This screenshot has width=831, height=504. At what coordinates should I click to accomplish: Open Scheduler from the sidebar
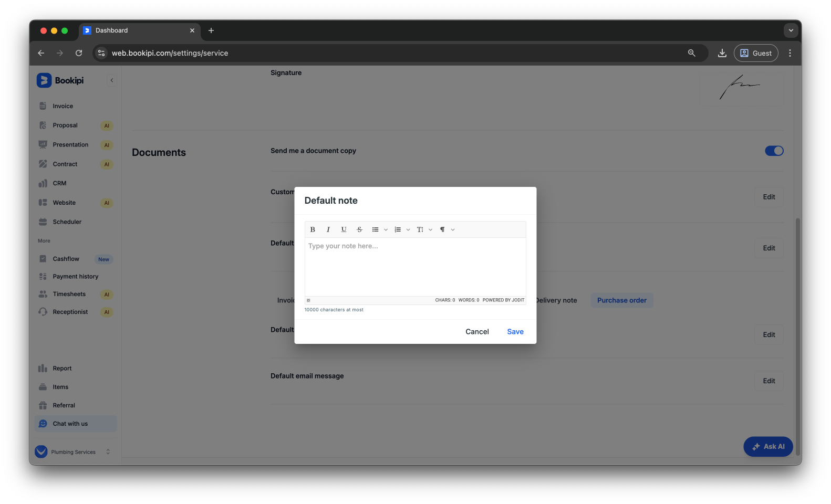tap(76, 222)
